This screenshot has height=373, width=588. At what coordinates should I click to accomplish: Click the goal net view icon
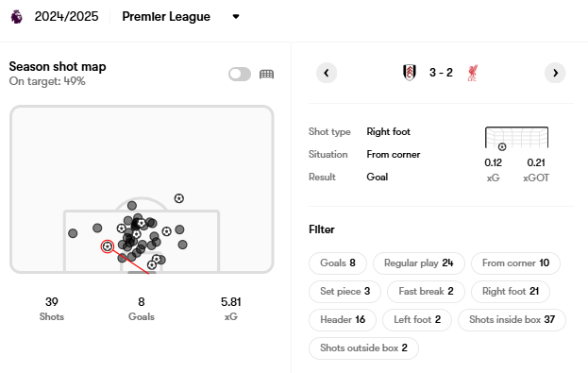coord(266,74)
